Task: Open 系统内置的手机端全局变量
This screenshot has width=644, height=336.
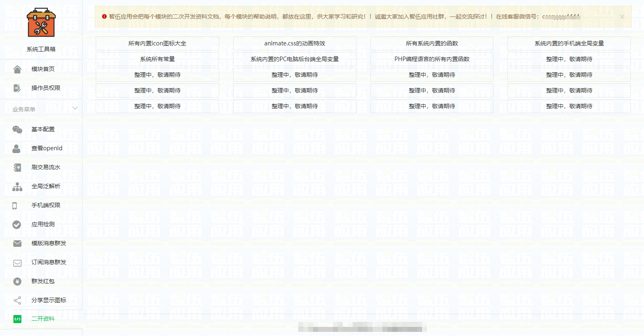Action: pyautogui.click(x=569, y=43)
